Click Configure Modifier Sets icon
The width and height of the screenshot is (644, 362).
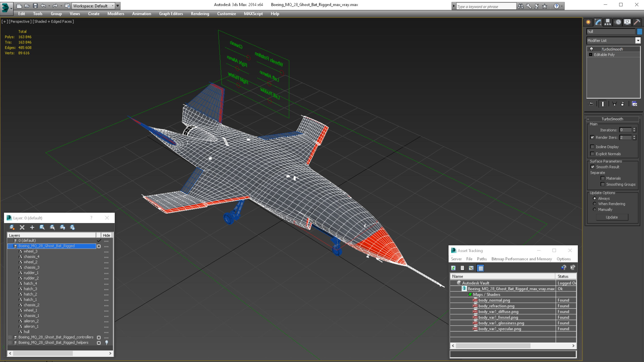click(x=635, y=104)
